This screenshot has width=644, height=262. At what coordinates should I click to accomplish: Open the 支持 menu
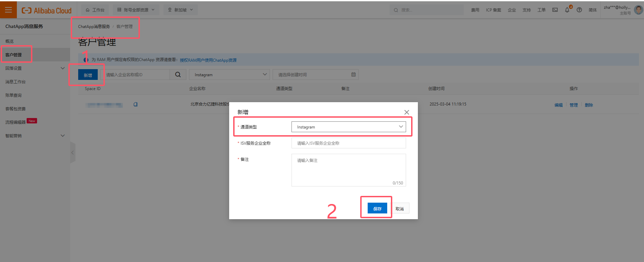(527, 10)
